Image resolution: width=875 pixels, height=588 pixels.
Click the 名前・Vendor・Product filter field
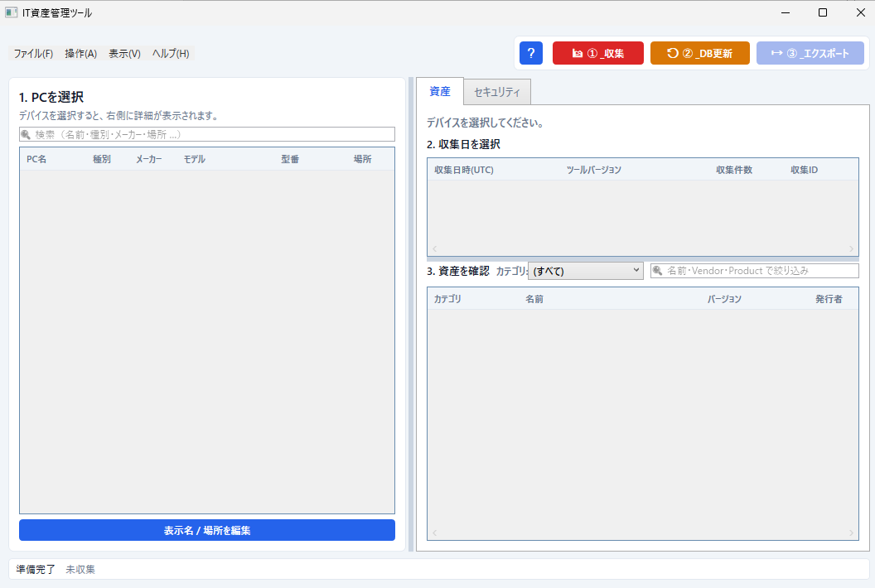pyautogui.click(x=754, y=271)
